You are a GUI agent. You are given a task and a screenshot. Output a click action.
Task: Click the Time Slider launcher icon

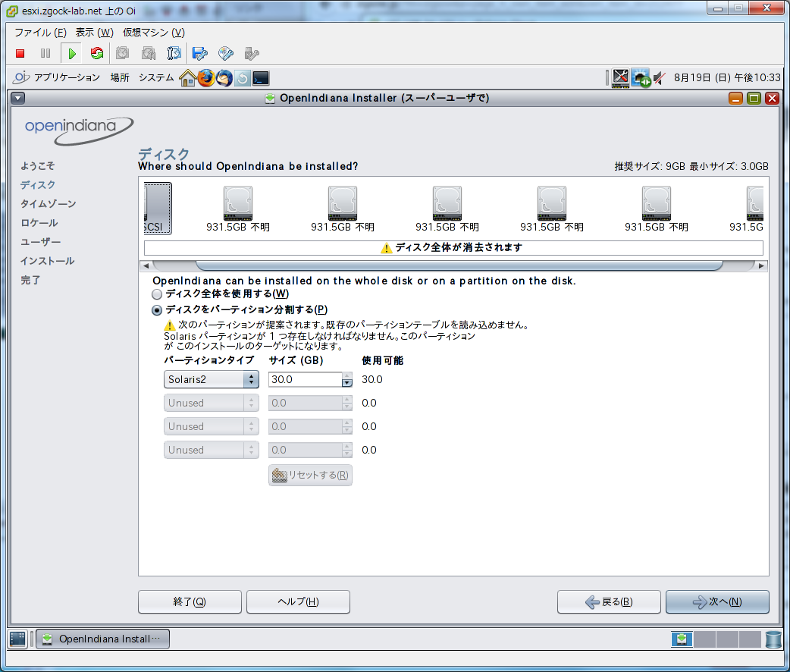243,78
